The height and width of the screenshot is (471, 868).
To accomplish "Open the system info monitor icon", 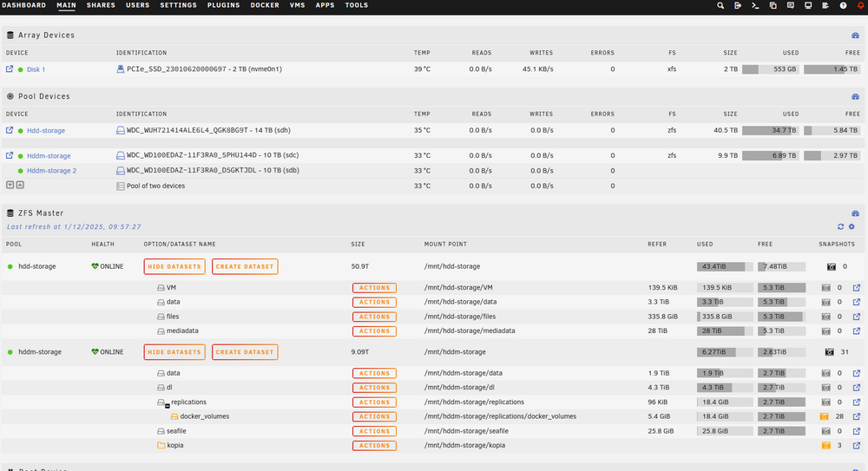I will pos(808,5).
